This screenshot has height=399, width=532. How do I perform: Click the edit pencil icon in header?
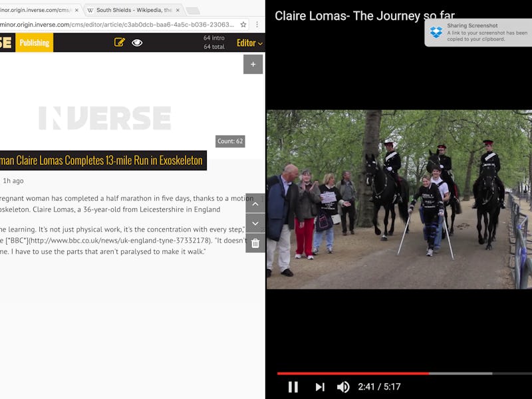[x=120, y=43]
